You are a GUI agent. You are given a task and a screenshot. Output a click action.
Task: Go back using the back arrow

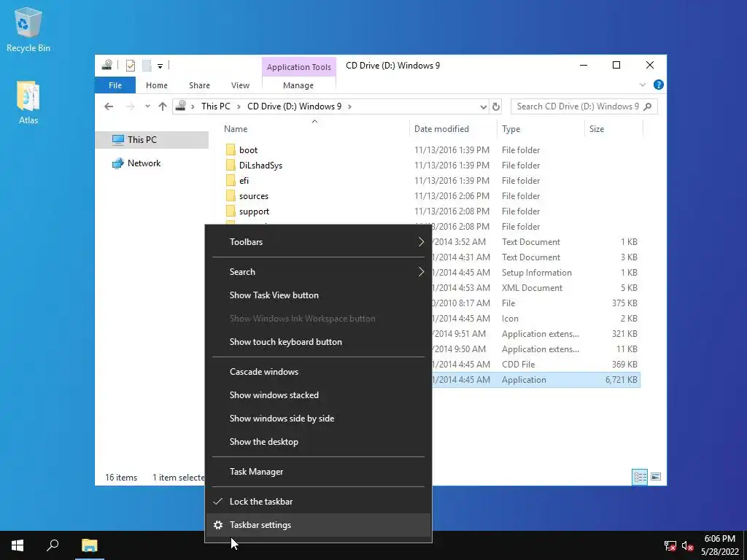(109, 106)
